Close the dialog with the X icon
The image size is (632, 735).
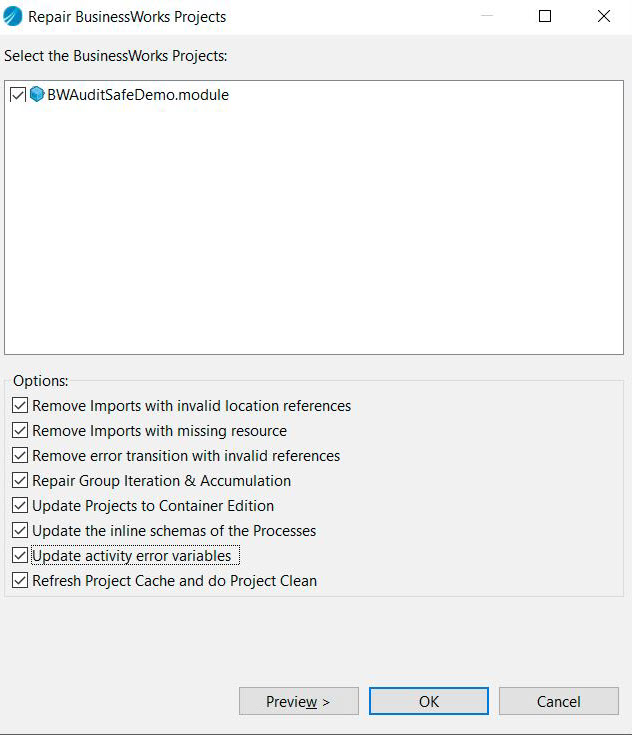[x=604, y=17]
